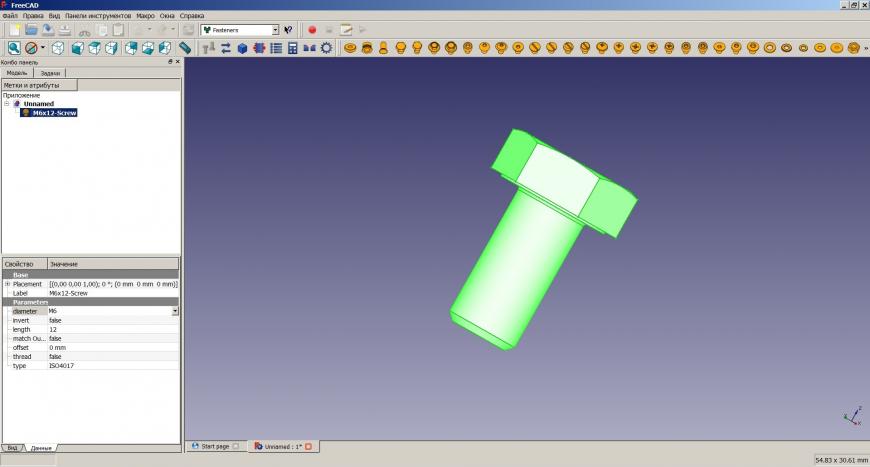Select the Unnamed : 1* document tab
The height and width of the screenshot is (467, 870).
point(283,446)
